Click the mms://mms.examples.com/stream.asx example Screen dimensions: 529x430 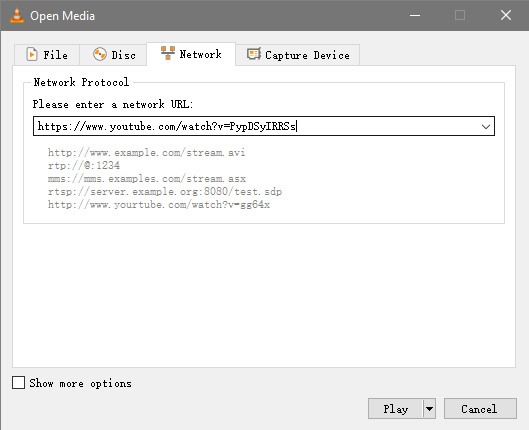147,178
